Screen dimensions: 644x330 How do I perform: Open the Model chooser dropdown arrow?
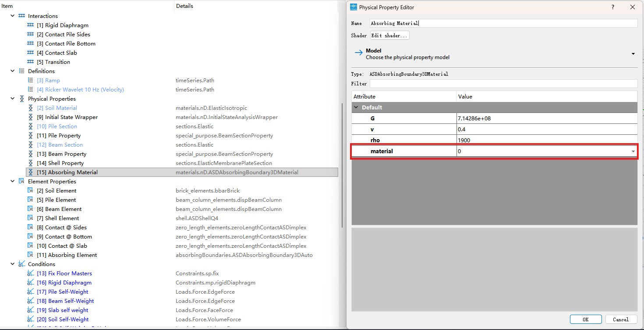pos(633,54)
